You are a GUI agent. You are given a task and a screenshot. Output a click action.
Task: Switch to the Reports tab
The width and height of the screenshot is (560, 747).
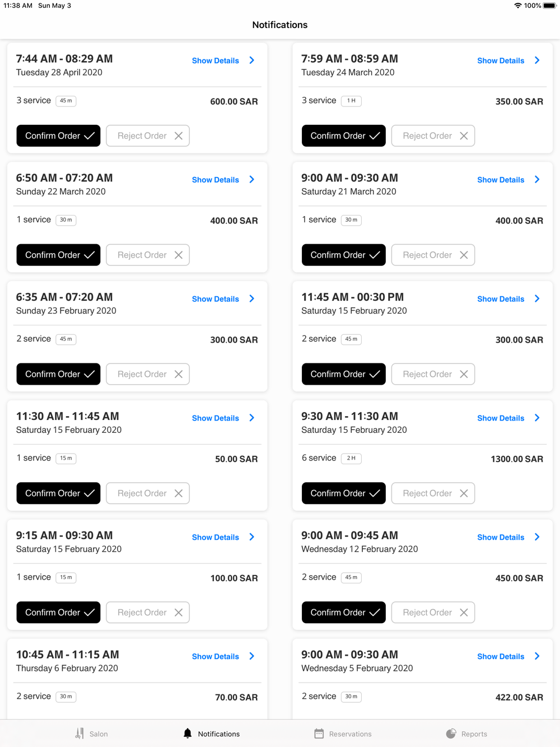point(466,734)
